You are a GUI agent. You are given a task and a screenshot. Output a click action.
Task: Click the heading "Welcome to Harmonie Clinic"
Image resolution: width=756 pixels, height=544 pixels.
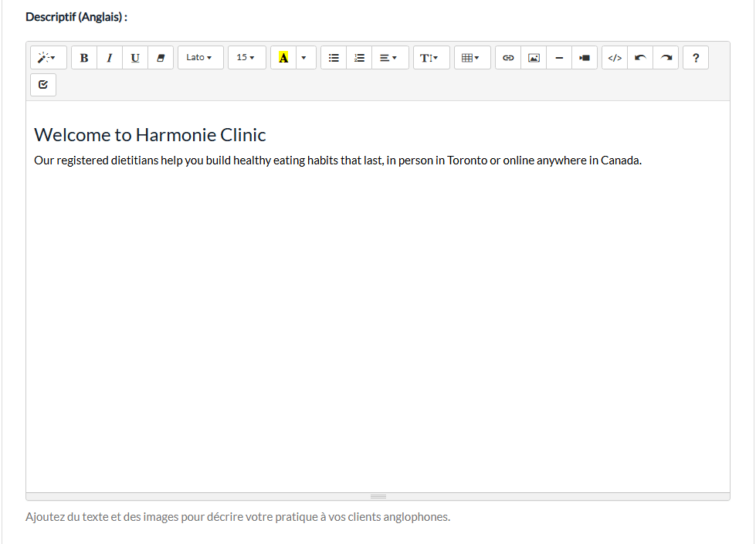[x=150, y=135]
